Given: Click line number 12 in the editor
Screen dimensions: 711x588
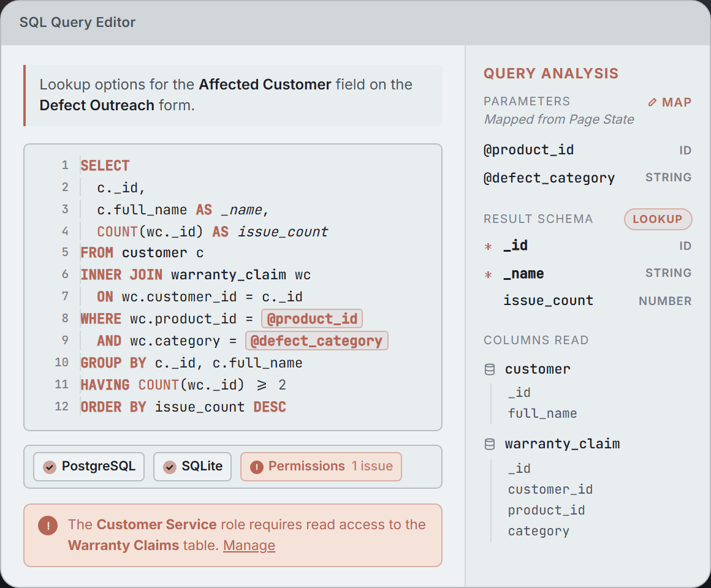Looking at the screenshot, I should coord(62,406).
